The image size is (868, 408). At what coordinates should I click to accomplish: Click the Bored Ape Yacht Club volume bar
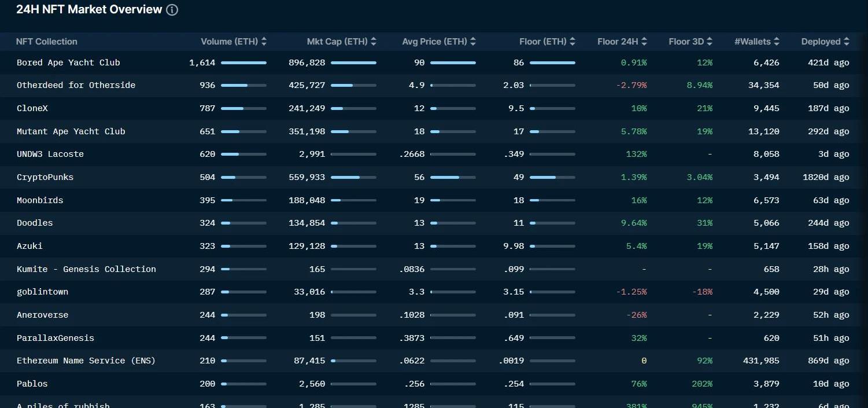pos(243,63)
